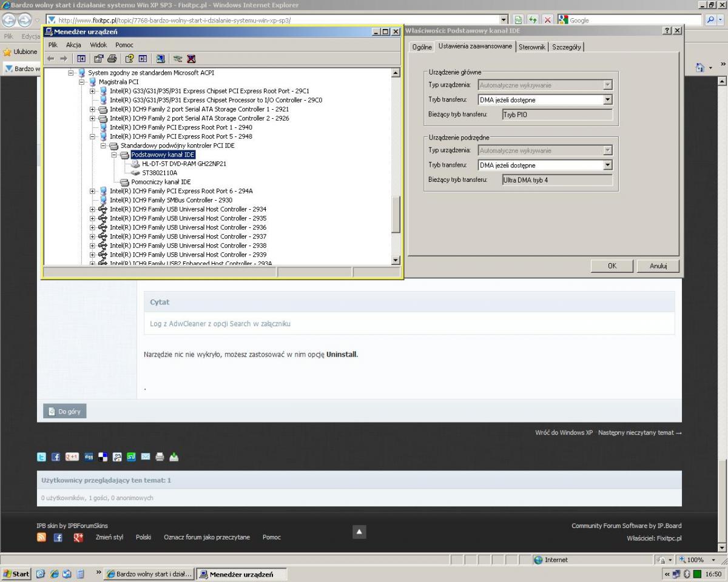Click the Print icon in Device Manager toolbar
This screenshot has height=582, width=728.
[112, 59]
